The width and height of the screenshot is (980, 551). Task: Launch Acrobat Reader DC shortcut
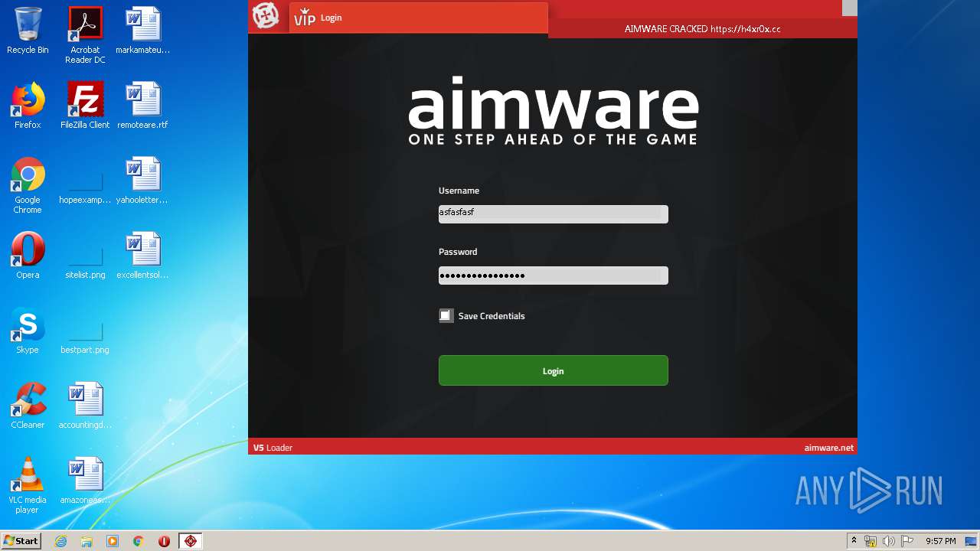(85, 35)
